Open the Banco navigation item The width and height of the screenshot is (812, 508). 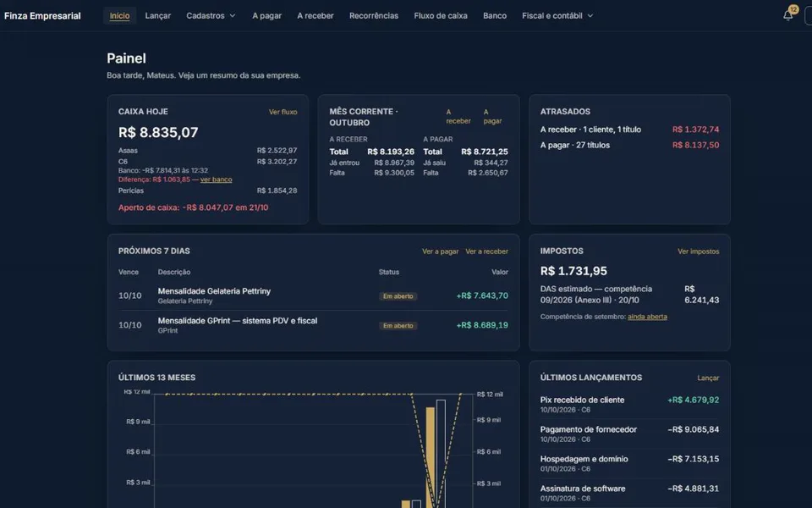(495, 15)
